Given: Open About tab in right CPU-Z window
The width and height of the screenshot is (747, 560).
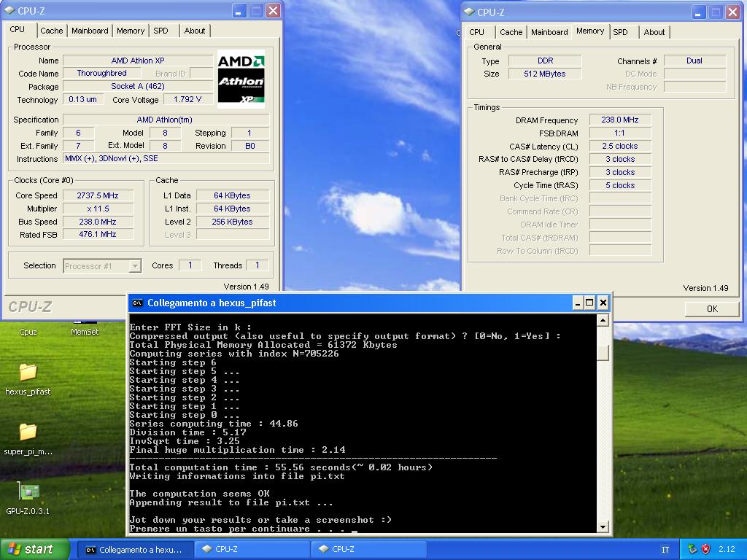Looking at the screenshot, I should pyautogui.click(x=654, y=32).
